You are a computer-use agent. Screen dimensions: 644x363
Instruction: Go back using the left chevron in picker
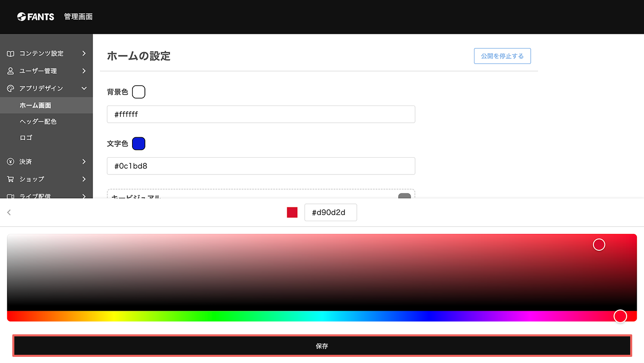[x=9, y=212]
